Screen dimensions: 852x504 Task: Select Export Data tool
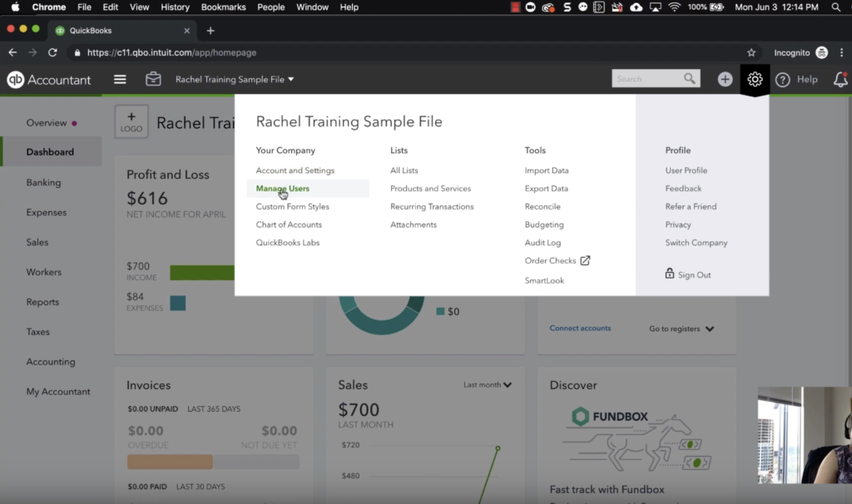point(546,189)
